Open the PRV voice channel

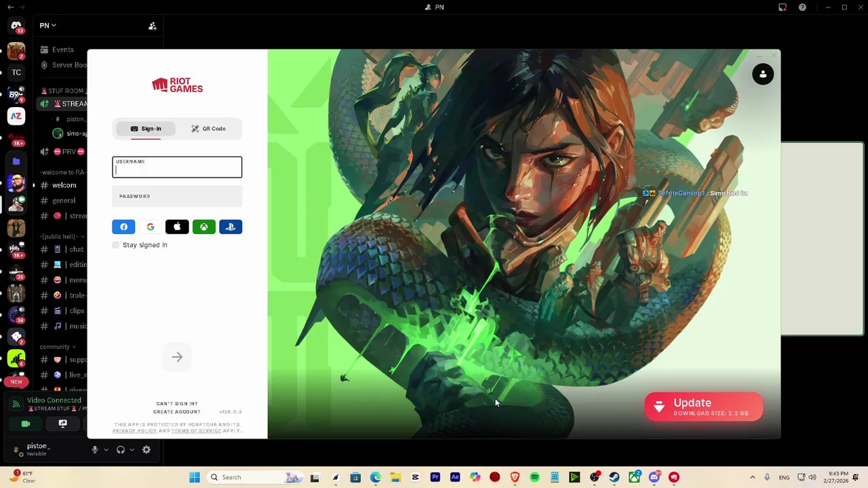(x=63, y=152)
